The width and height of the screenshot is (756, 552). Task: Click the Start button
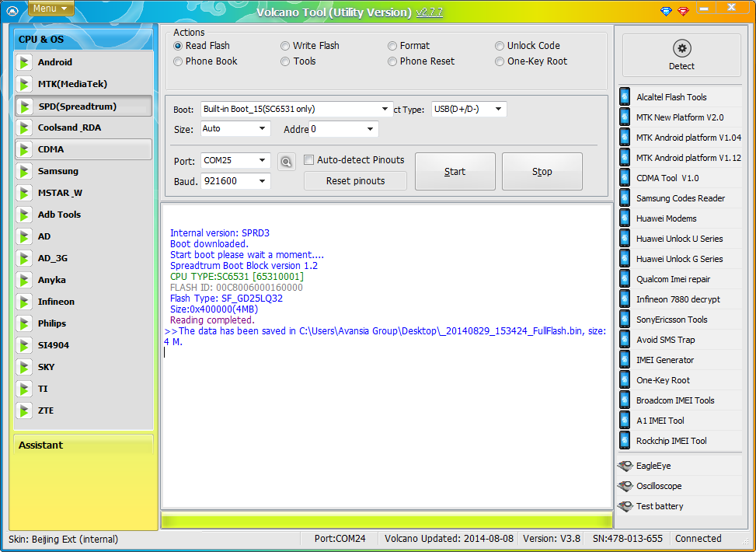[455, 172]
